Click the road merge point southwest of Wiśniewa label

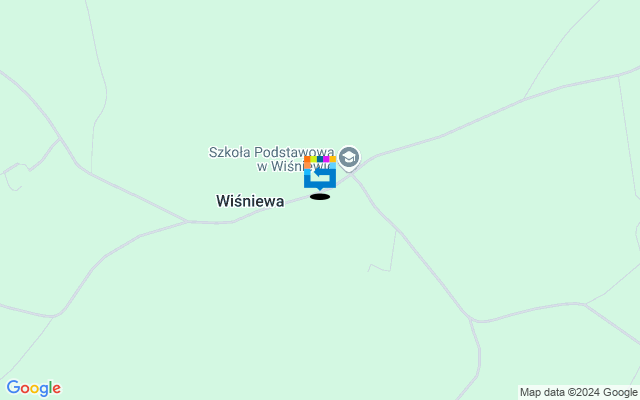187,222
